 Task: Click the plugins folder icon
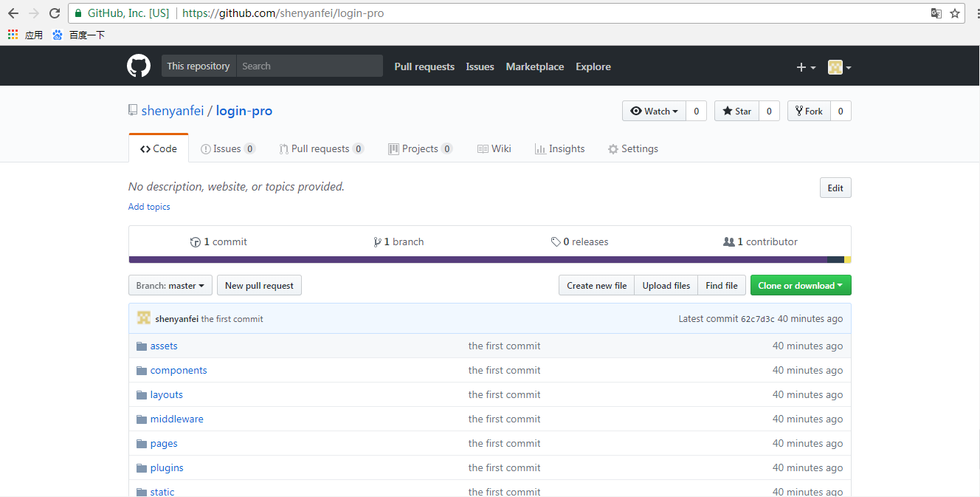click(x=142, y=467)
